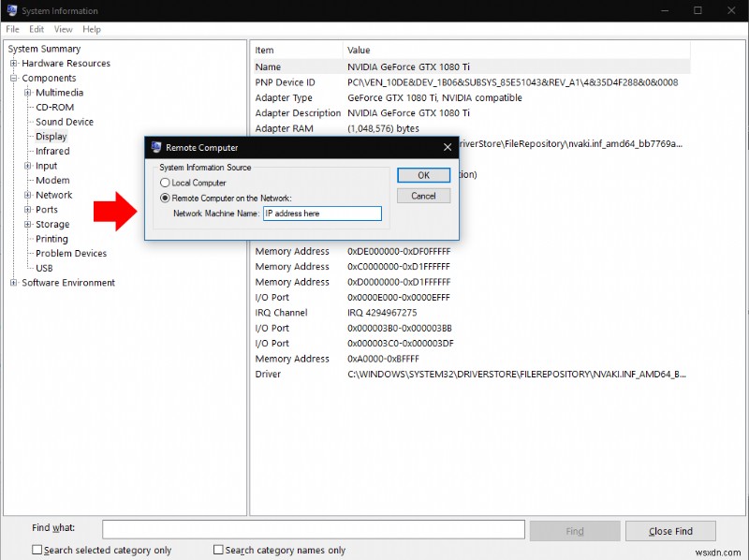Open the View menu

[x=63, y=29]
